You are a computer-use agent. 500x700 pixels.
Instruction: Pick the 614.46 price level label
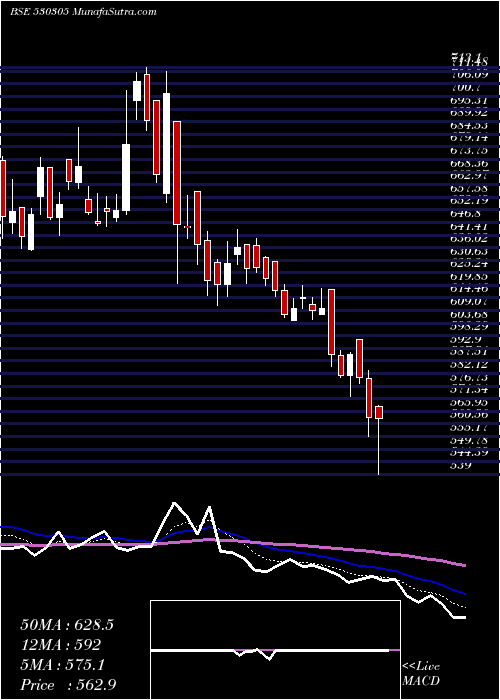[469, 289]
